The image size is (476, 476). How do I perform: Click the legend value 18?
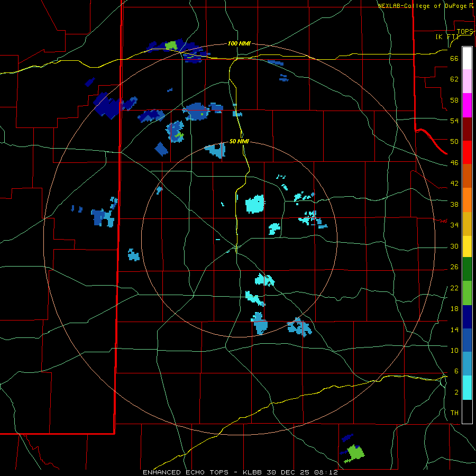(x=454, y=309)
